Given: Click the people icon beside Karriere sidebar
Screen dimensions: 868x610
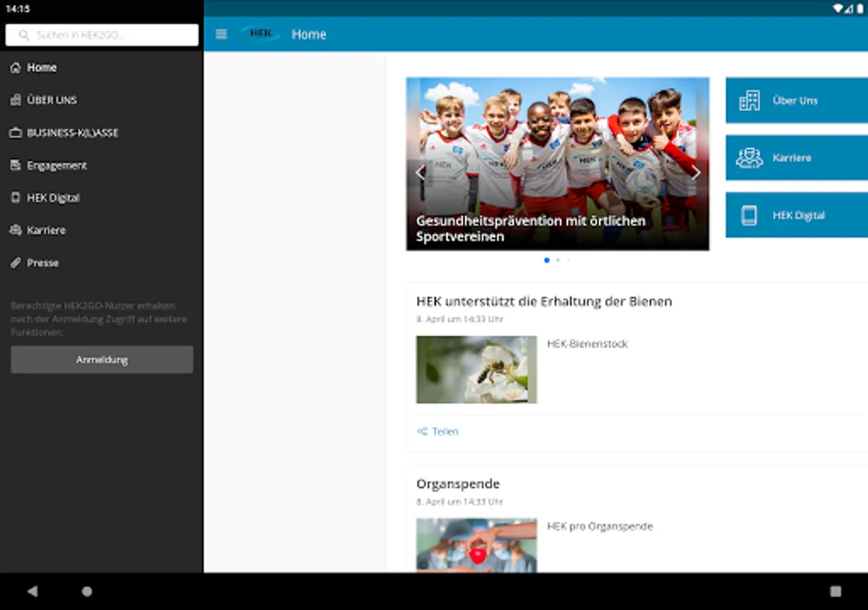Looking at the screenshot, I should click(16, 230).
